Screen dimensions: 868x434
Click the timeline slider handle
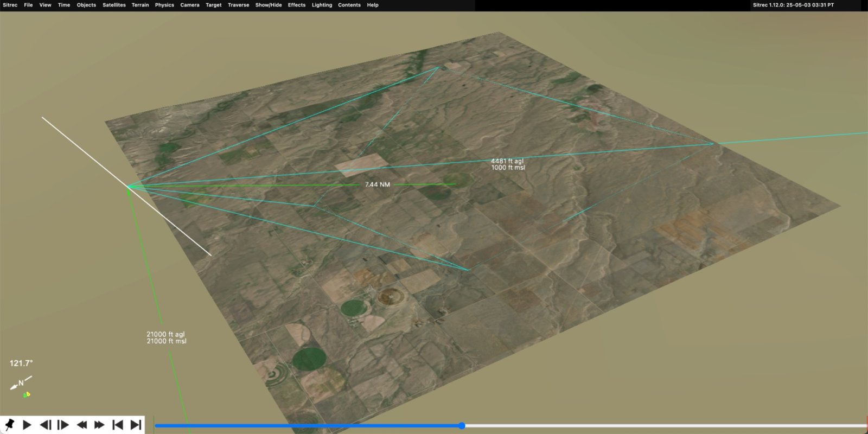(462, 426)
